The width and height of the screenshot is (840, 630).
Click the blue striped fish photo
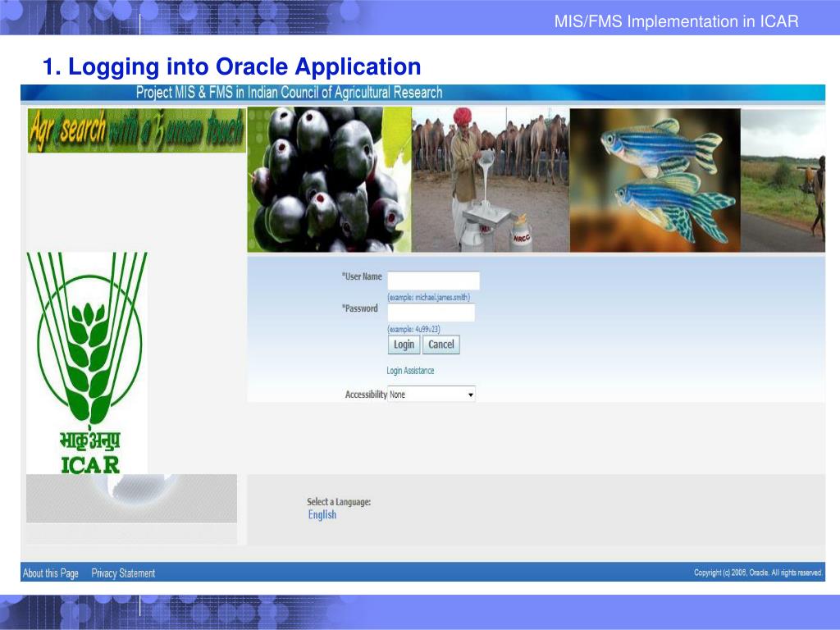(x=655, y=180)
